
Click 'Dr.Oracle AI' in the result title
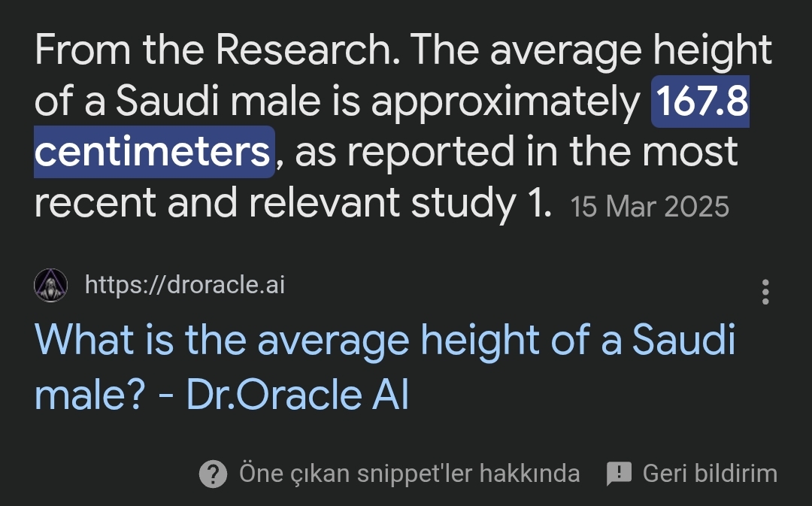pyautogui.click(x=298, y=395)
